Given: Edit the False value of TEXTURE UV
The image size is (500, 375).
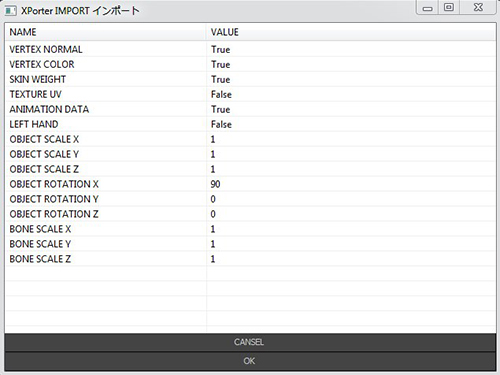Looking at the screenshot, I should [x=221, y=94].
